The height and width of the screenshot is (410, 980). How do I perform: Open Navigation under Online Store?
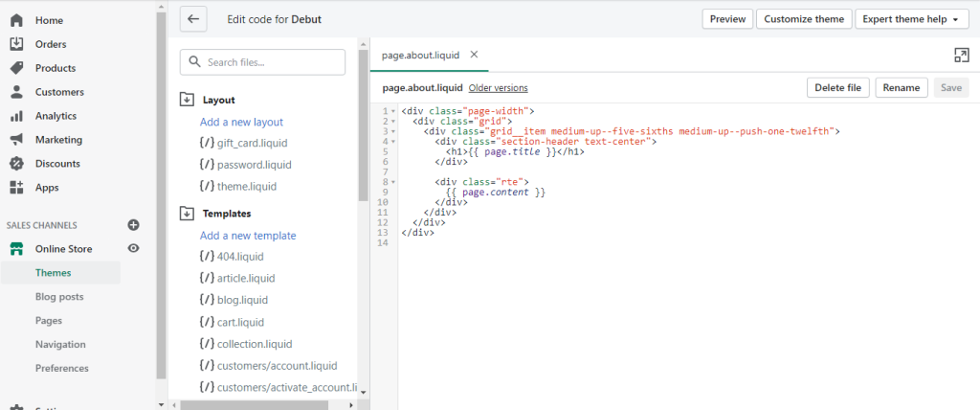click(x=60, y=344)
